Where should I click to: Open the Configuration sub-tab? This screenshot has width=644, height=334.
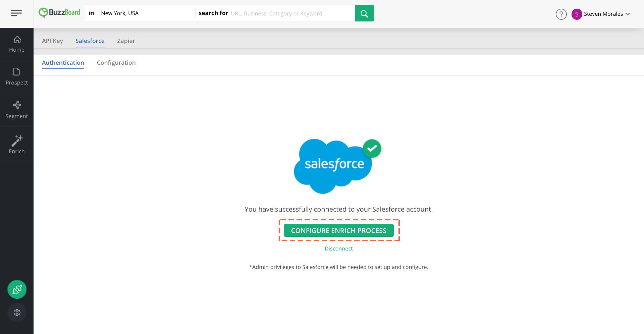point(116,63)
